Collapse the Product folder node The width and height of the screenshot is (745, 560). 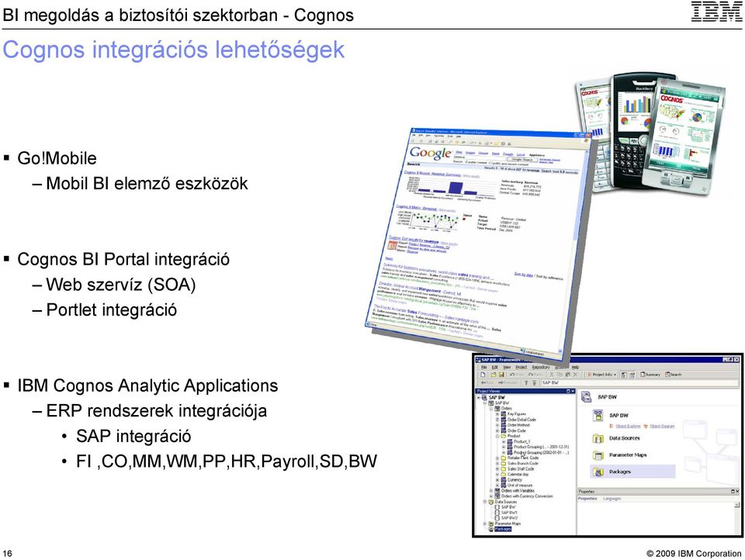[x=497, y=436]
